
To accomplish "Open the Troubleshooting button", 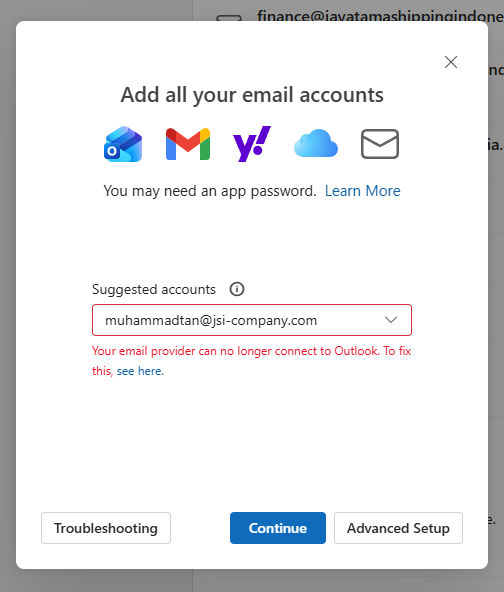I will pyautogui.click(x=106, y=528).
